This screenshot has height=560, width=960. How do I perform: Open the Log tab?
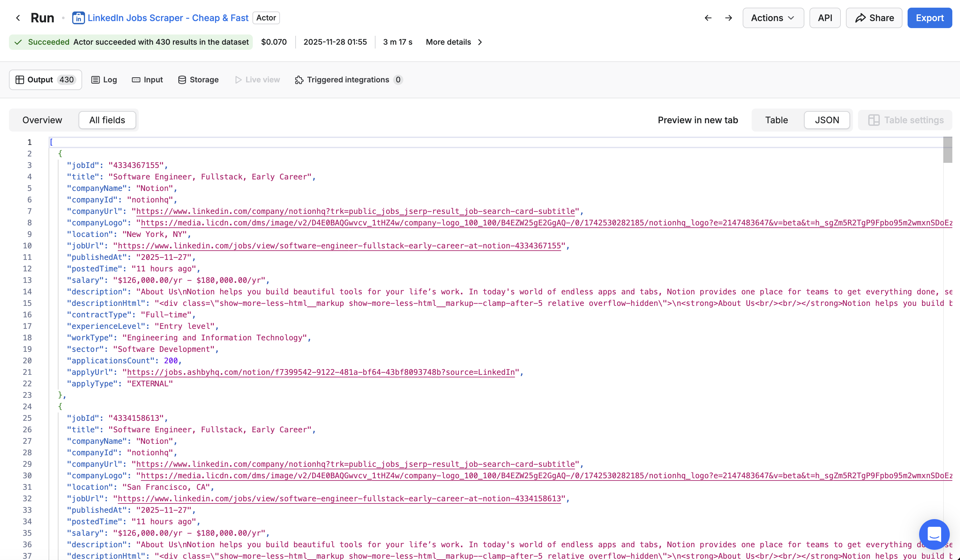click(x=104, y=79)
